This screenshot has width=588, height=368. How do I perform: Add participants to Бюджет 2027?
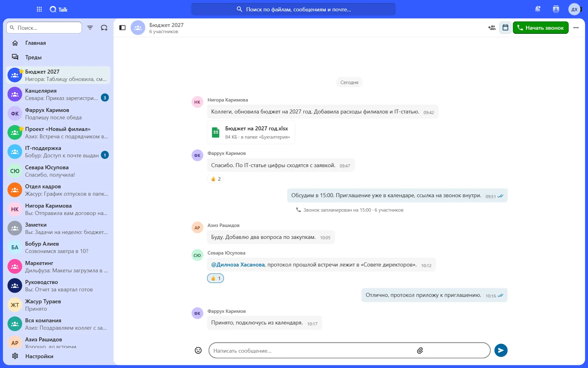492,28
